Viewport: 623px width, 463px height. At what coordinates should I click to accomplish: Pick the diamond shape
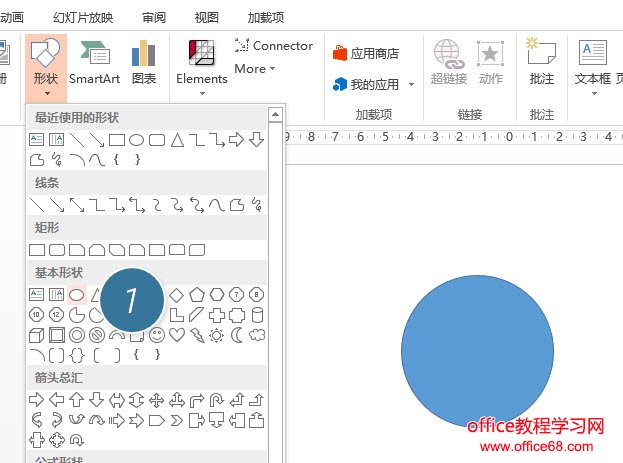tap(177, 295)
